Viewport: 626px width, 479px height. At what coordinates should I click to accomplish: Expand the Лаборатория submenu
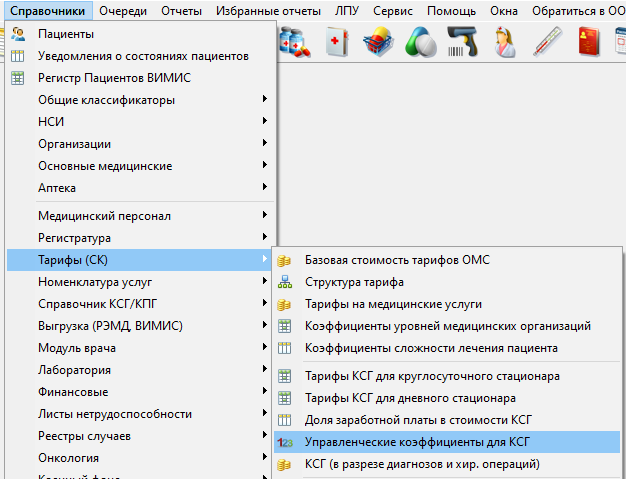click(x=74, y=370)
